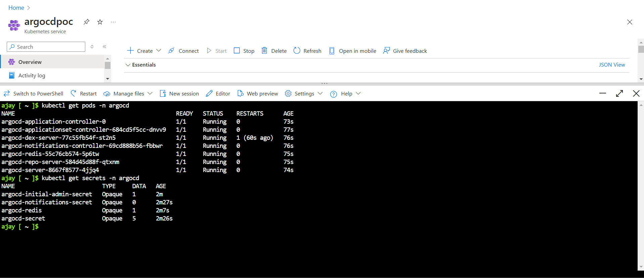Click the sidebar scroll down arrow

coord(107,79)
